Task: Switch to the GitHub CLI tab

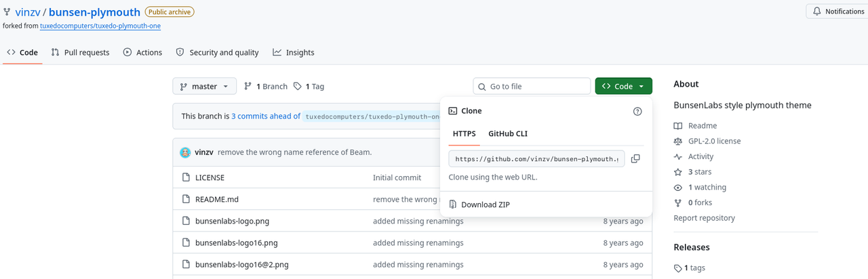Action: (508, 133)
